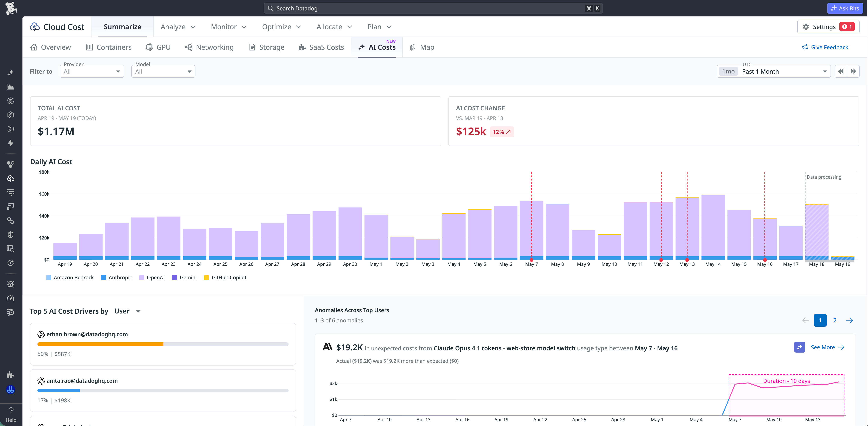Open the Logs list-search sidebar icon
The height and width of the screenshot is (426, 868).
click(x=11, y=312)
